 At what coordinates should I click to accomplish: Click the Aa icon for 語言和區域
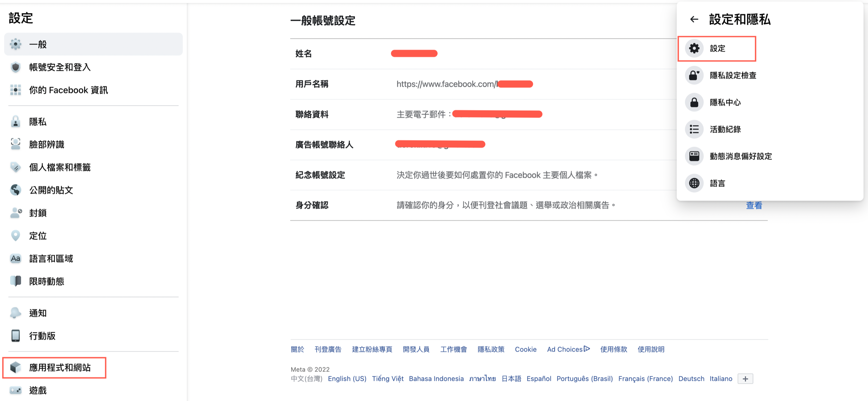click(16, 258)
